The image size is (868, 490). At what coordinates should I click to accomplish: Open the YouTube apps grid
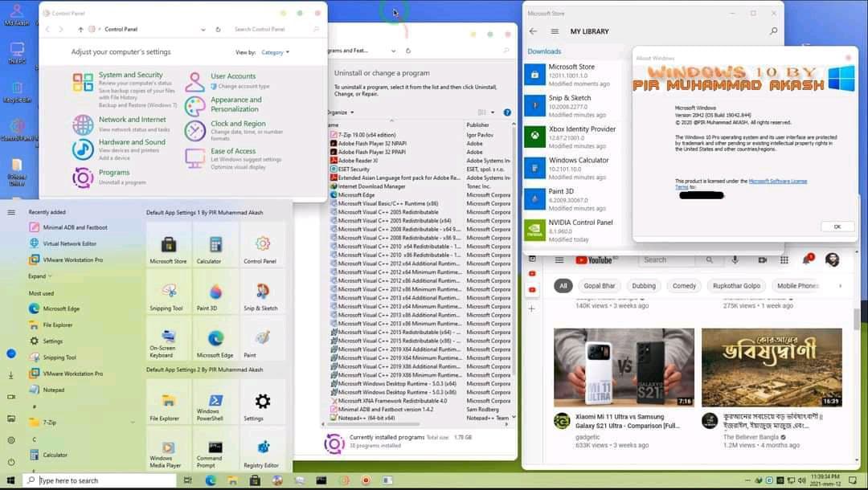pyautogui.click(x=784, y=259)
